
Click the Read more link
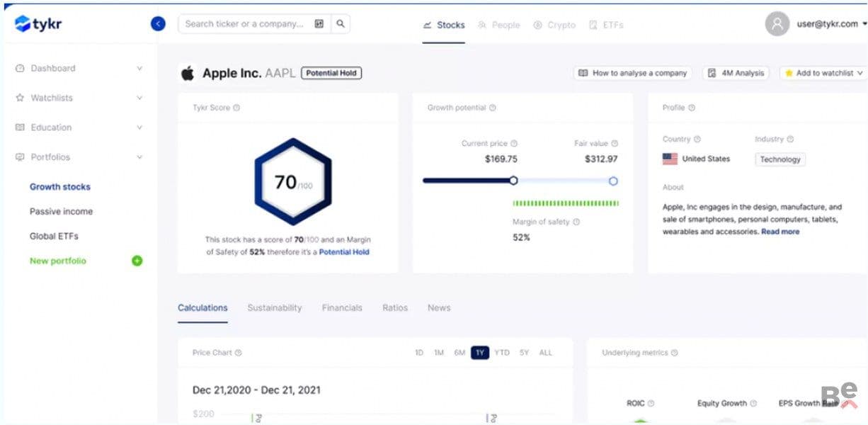tap(780, 232)
